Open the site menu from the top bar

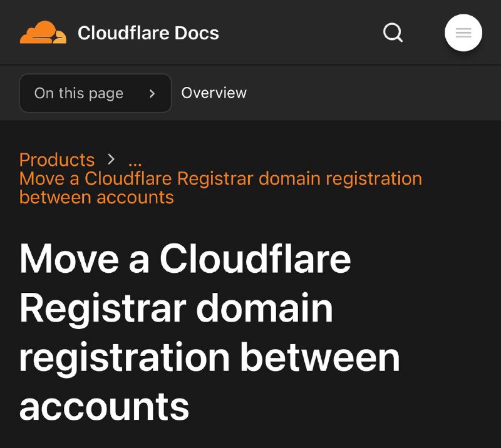[463, 33]
